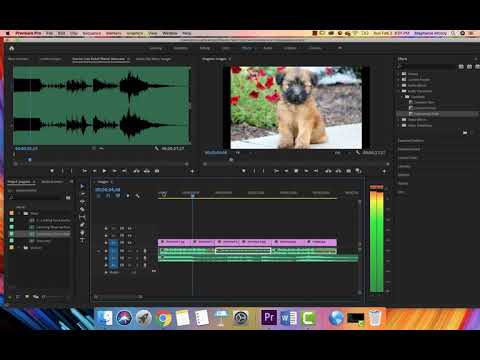Toggle lock on track V3
The image size is (480, 360).
coord(106,228)
